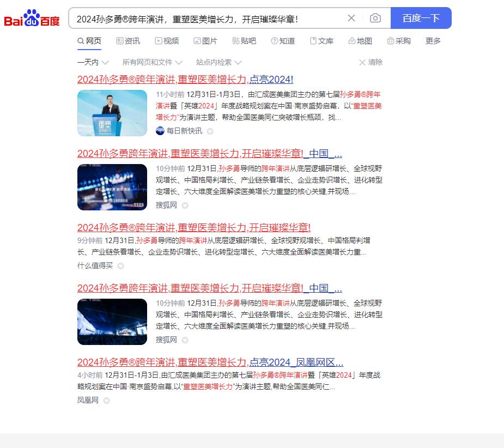The width and height of the screenshot is (504, 448).
Task: Open the 更多 menu
Action: click(x=433, y=41)
